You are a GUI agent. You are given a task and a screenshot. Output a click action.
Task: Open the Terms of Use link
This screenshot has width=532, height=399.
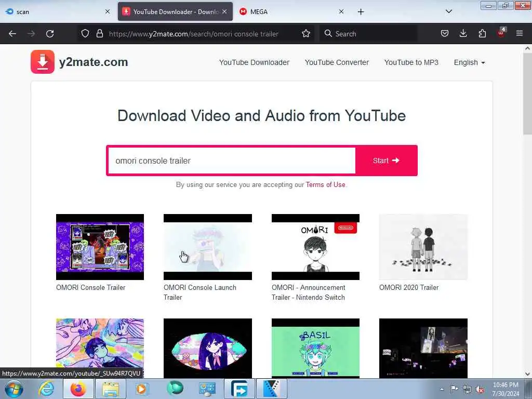pos(325,184)
